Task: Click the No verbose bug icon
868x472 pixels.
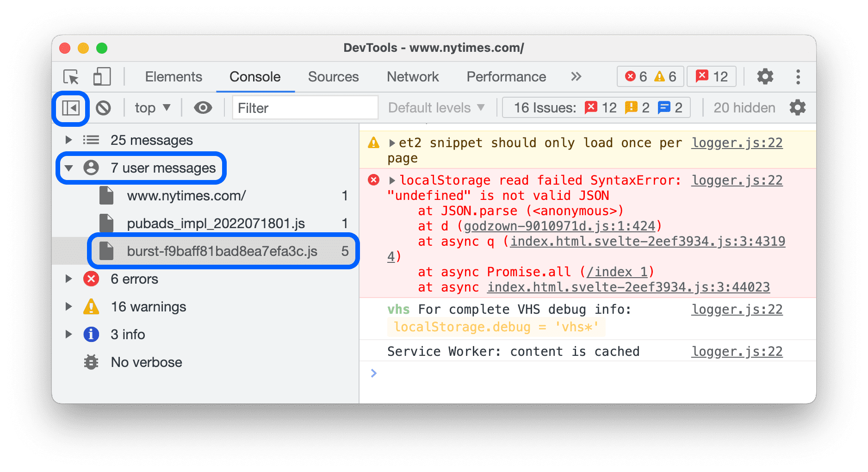Action: pyautogui.click(x=91, y=362)
